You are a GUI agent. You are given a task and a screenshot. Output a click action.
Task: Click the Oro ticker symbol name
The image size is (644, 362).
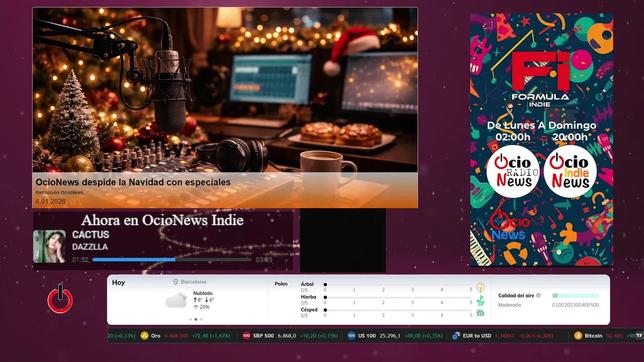click(155, 335)
